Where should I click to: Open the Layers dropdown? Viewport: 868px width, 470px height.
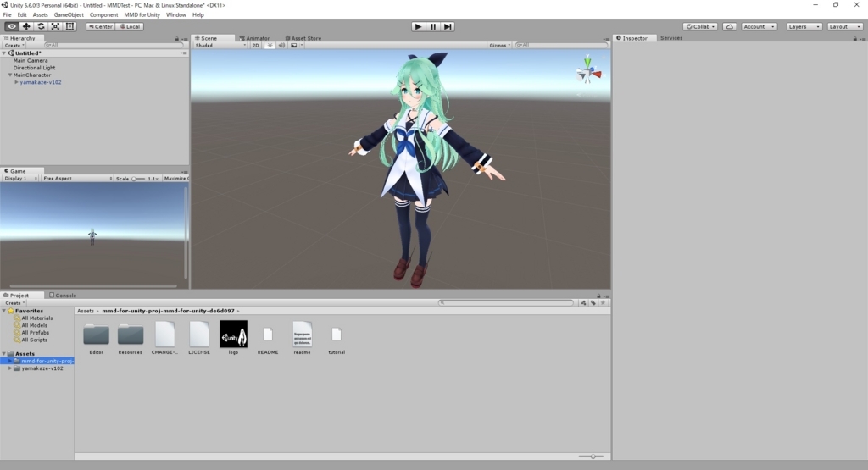804,26
